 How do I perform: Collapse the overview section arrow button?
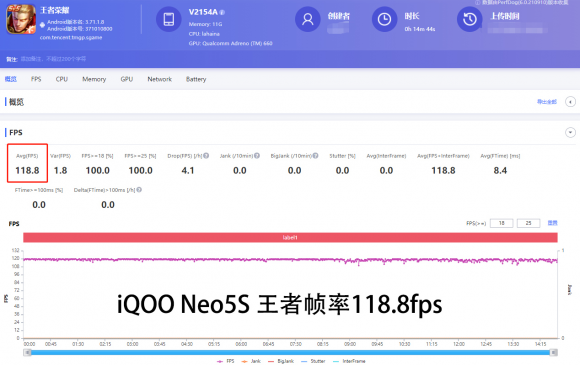click(570, 102)
